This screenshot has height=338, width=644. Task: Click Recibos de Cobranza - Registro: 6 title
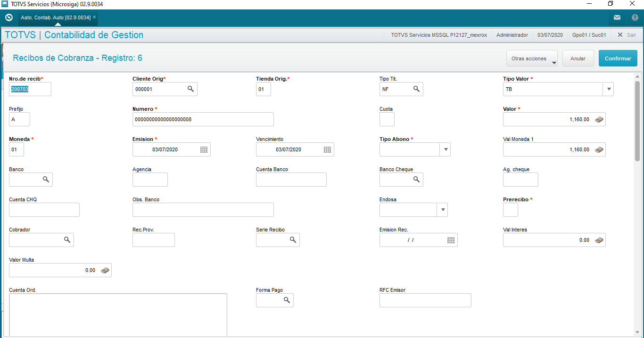tap(77, 58)
